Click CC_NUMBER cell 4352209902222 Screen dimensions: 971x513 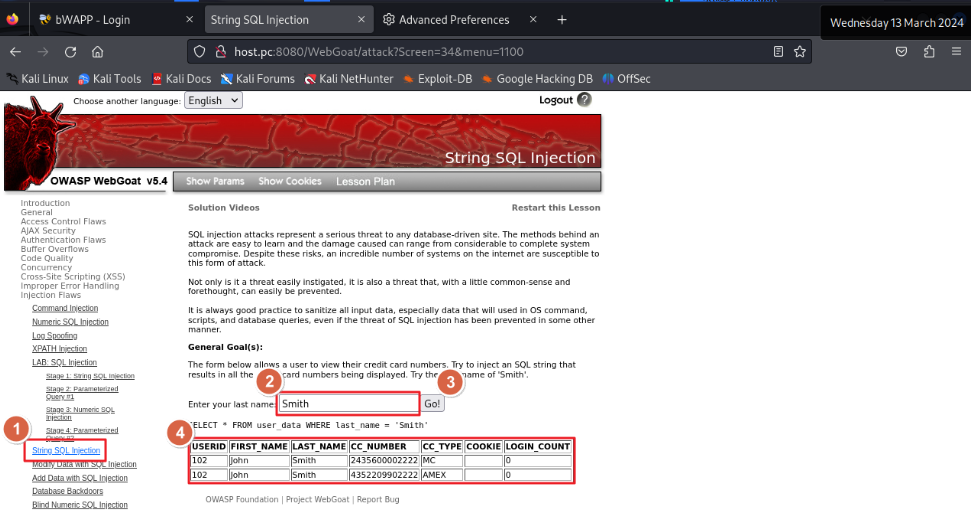point(384,475)
